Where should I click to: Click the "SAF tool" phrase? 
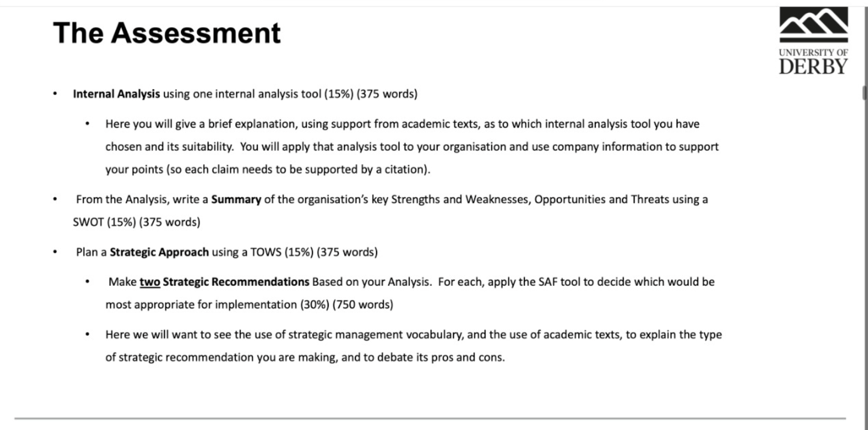[559, 282]
